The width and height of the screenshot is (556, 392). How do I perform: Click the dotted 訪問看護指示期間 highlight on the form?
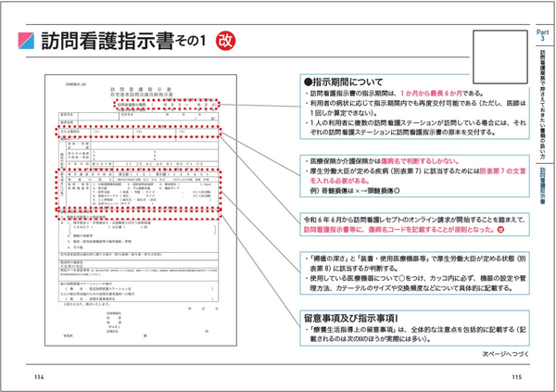pos(167,105)
